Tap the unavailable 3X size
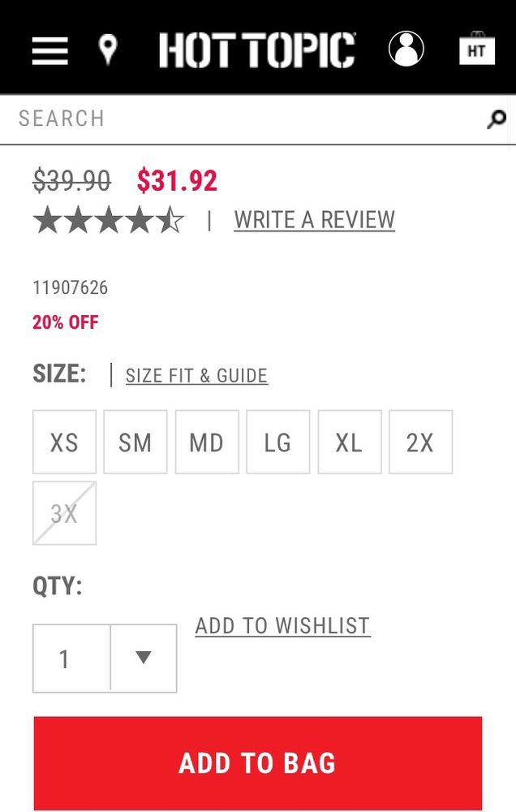The width and height of the screenshot is (516, 812). 64,513
